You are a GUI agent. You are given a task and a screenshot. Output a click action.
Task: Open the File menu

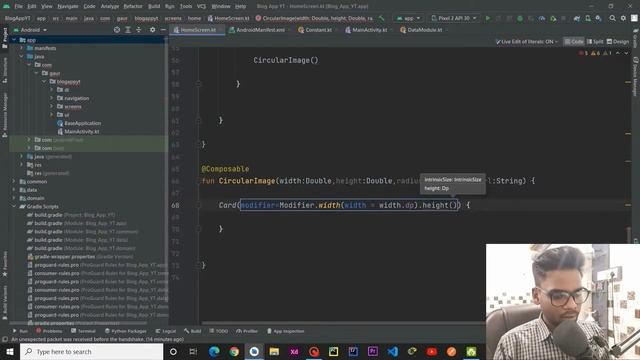click(x=18, y=6)
